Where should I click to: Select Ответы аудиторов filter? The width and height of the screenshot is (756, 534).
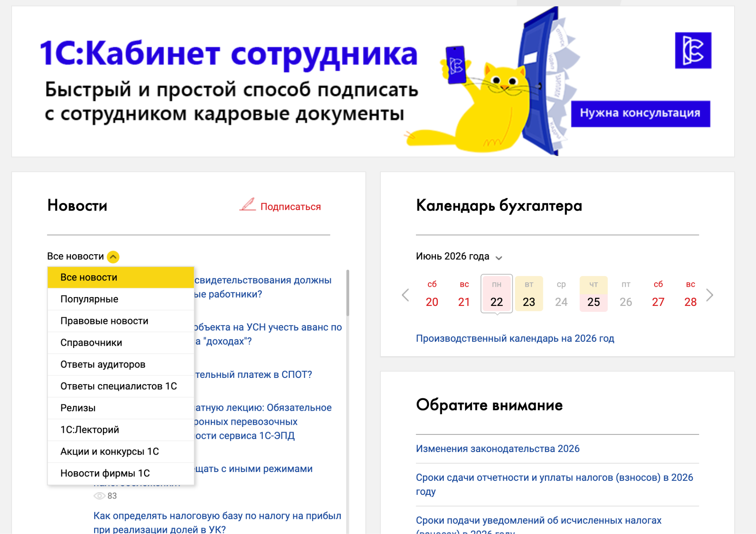pyautogui.click(x=121, y=365)
